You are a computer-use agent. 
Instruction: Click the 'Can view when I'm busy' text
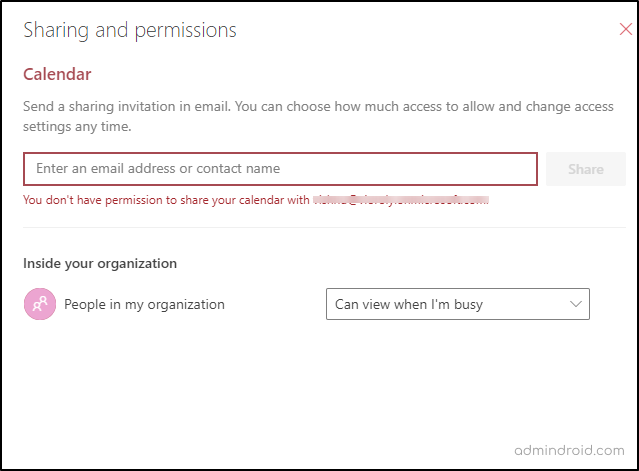[409, 304]
